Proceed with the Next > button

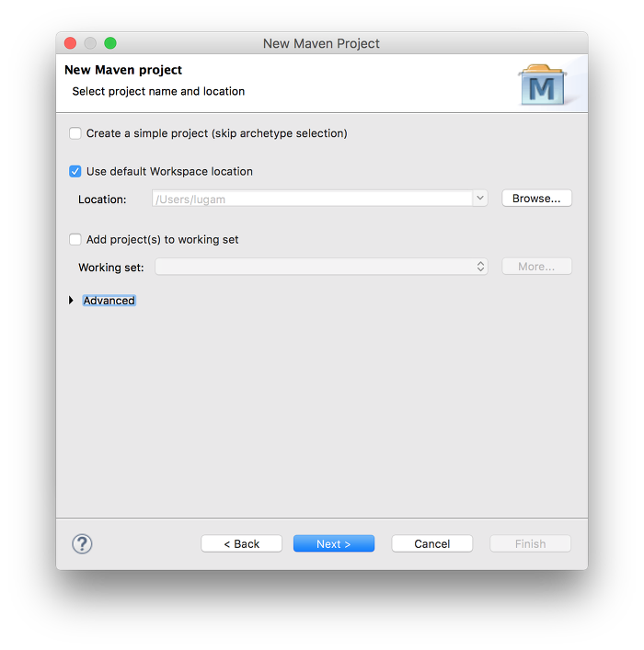pos(334,543)
